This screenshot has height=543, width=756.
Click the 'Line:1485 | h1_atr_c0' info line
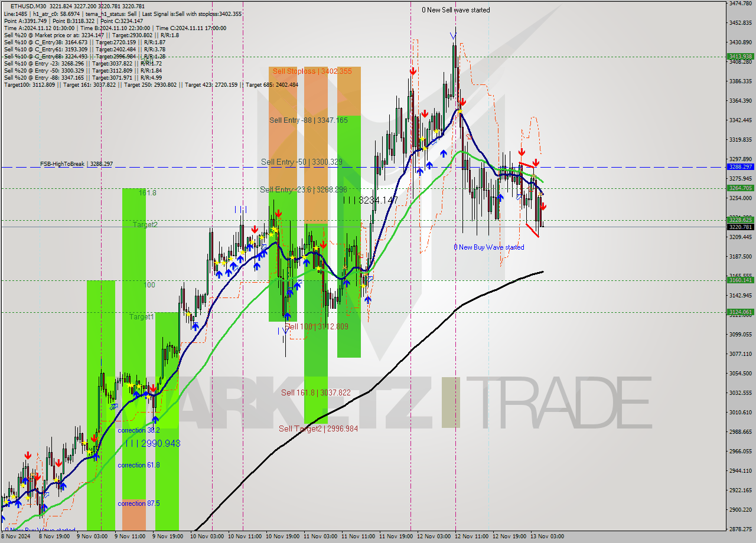123,14
